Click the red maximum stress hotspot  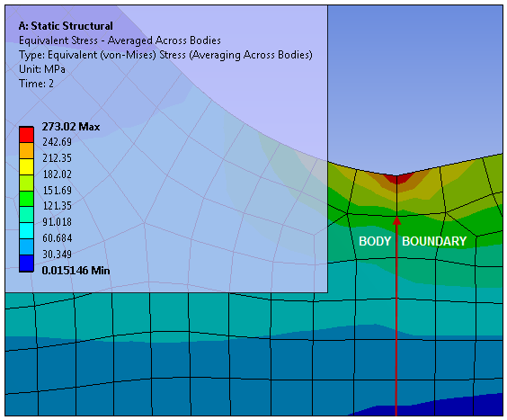[397, 179]
